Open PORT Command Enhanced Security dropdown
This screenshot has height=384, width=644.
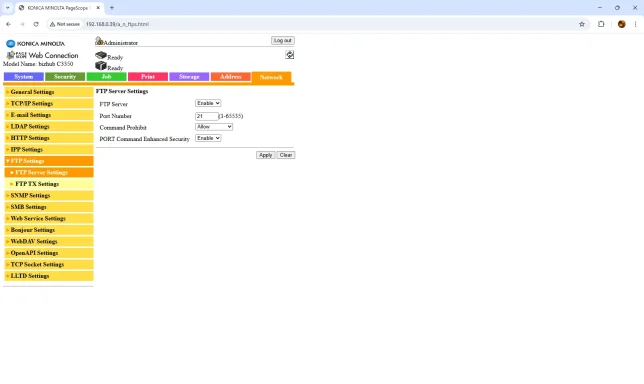point(208,138)
